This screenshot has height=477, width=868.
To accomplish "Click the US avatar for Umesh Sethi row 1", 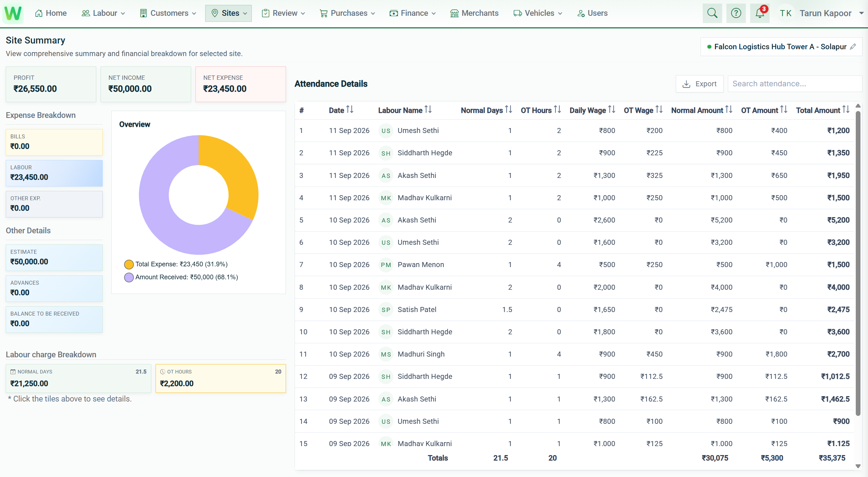I will (386, 131).
